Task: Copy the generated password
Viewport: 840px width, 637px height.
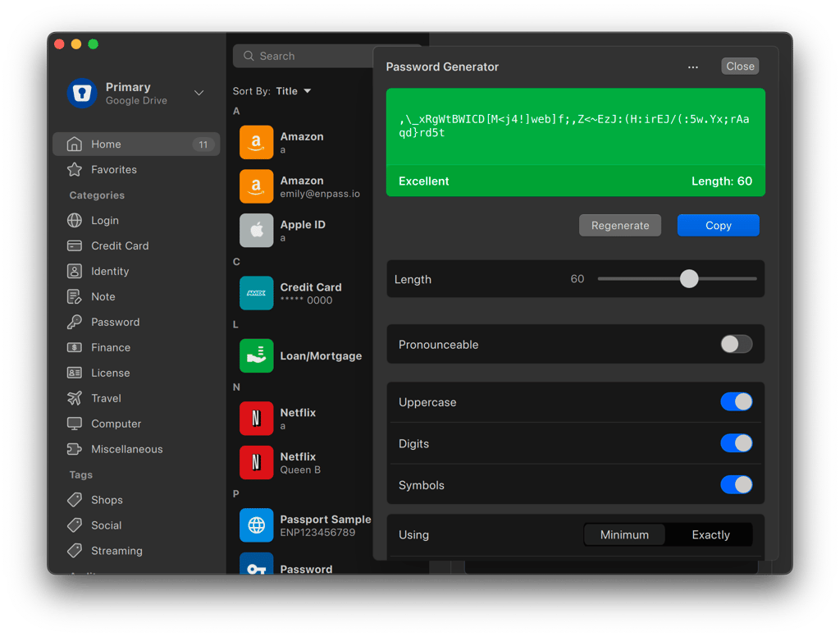Action: [x=718, y=225]
